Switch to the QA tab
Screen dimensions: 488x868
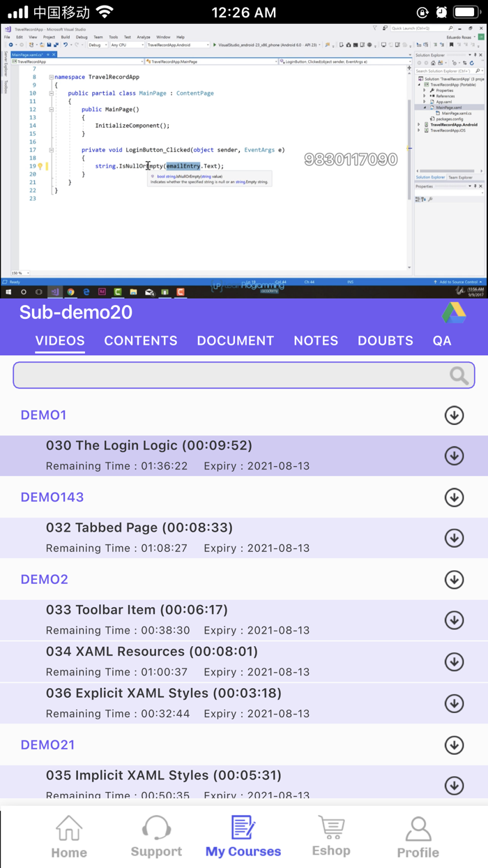pyautogui.click(x=442, y=341)
